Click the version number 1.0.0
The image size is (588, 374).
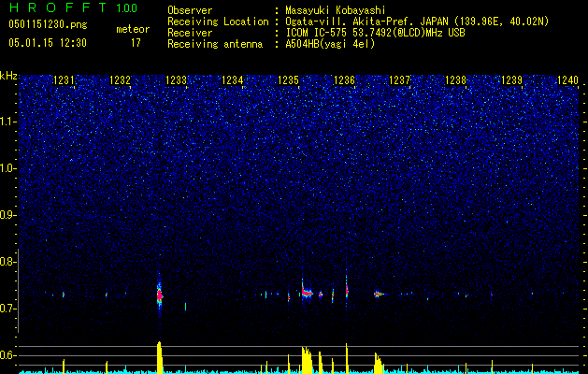(x=126, y=7)
